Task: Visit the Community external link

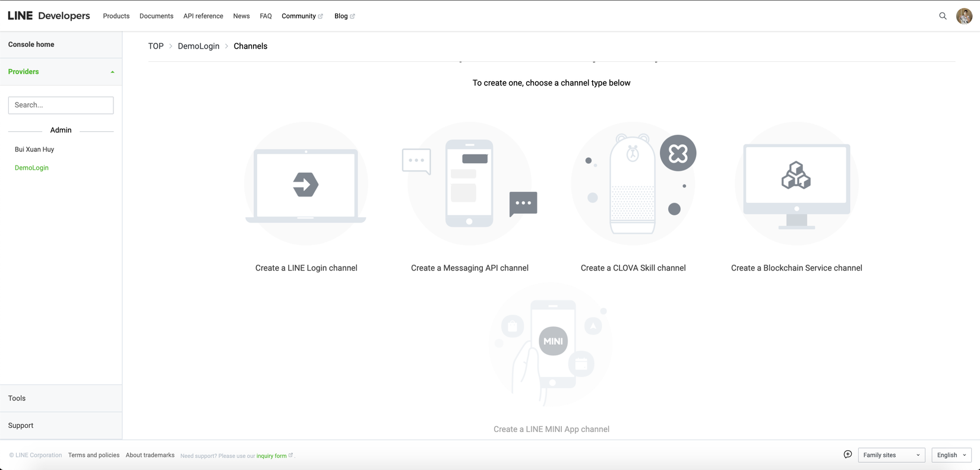Action: tap(302, 16)
